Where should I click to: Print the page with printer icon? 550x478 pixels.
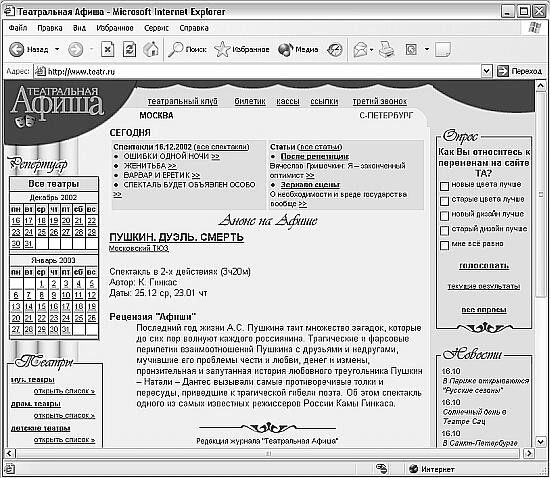387,49
